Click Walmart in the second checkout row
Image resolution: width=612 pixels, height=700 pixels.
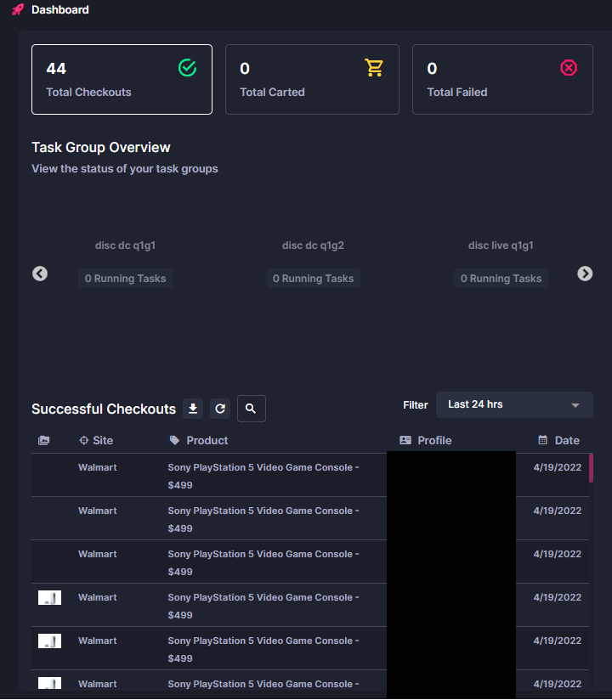click(x=98, y=511)
